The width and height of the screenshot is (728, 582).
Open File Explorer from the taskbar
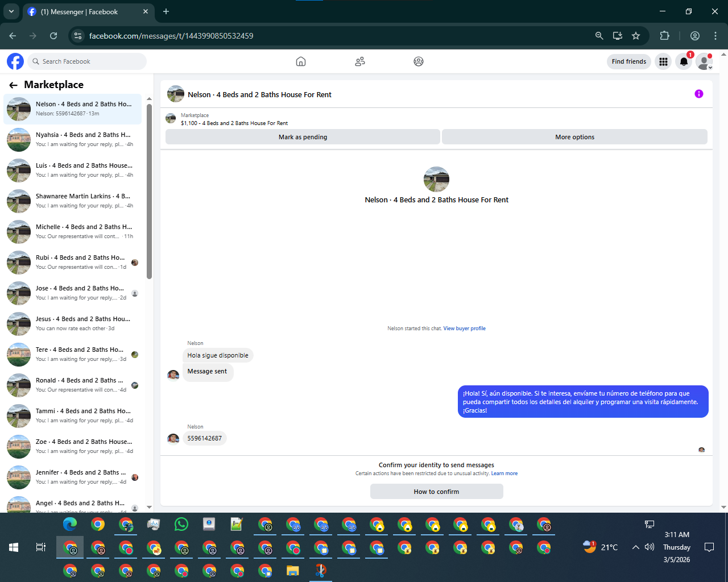[293, 570]
